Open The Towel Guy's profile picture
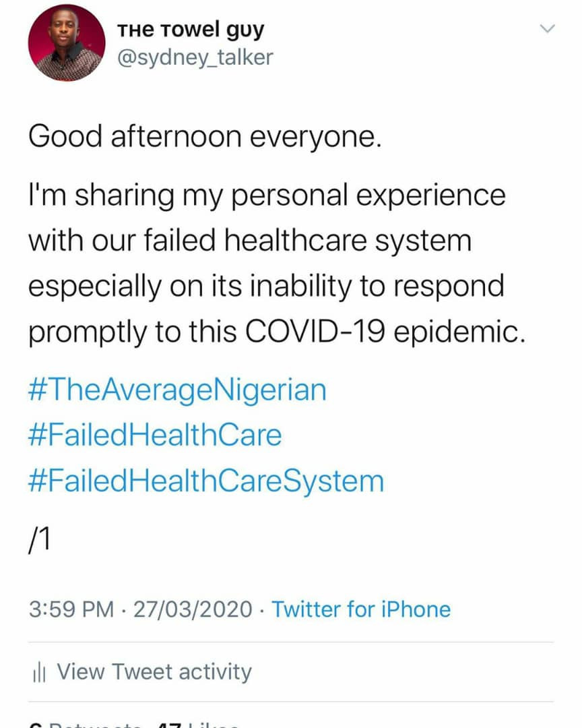Image resolution: width=582 pixels, height=728 pixels. coord(67,42)
